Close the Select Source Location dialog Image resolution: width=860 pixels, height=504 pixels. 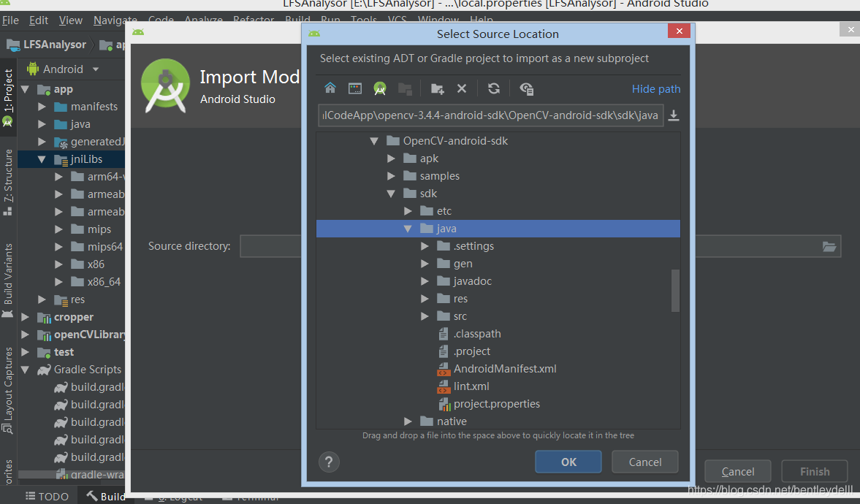(x=679, y=31)
